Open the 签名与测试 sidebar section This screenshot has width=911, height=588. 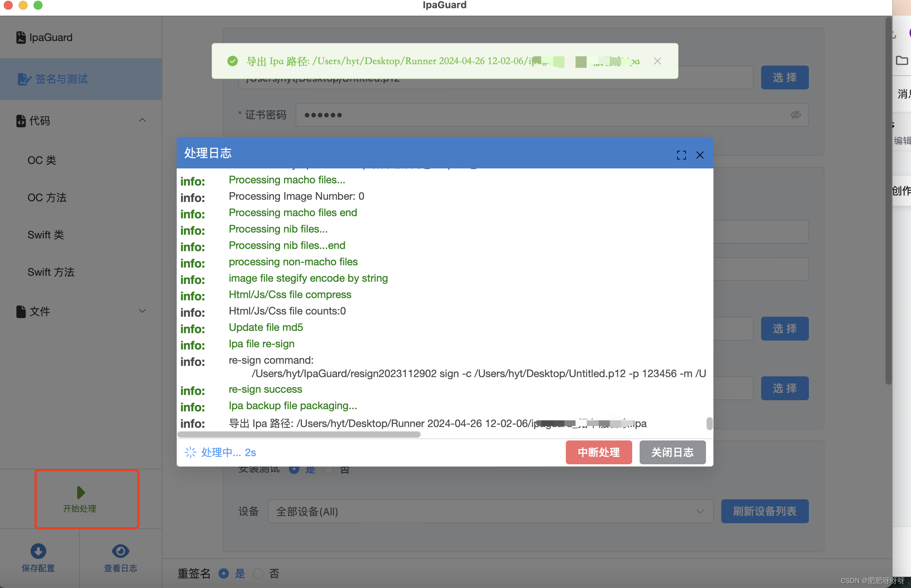point(81,79)
